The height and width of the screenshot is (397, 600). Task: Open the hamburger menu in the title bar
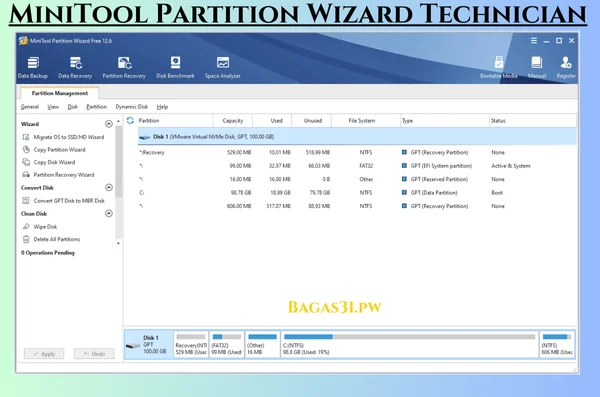tap(534, 41)
